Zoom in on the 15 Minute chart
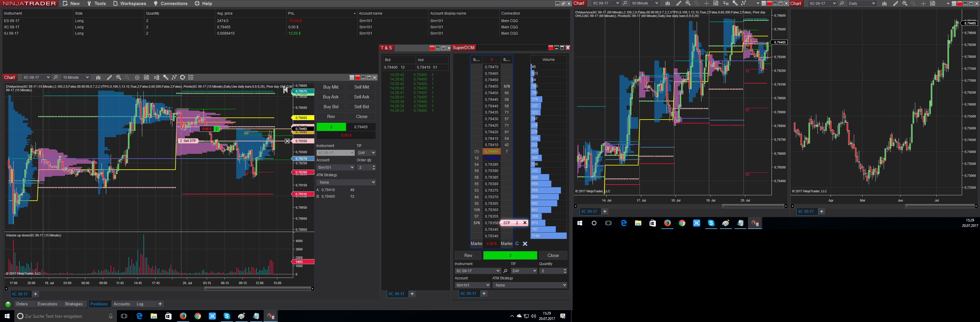 [119, 78]
